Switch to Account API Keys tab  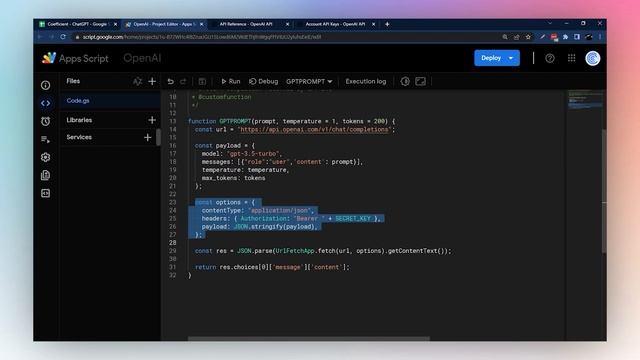[335, 24]
